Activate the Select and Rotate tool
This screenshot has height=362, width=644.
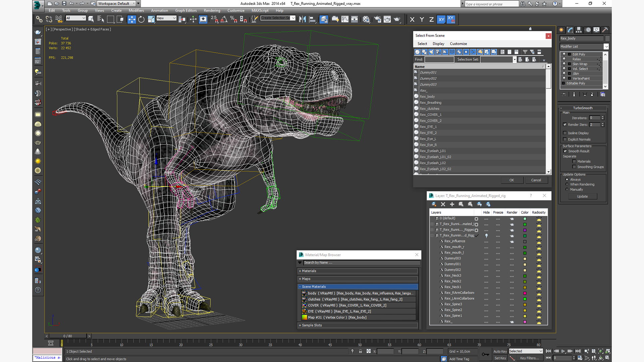tap(141, 19)
